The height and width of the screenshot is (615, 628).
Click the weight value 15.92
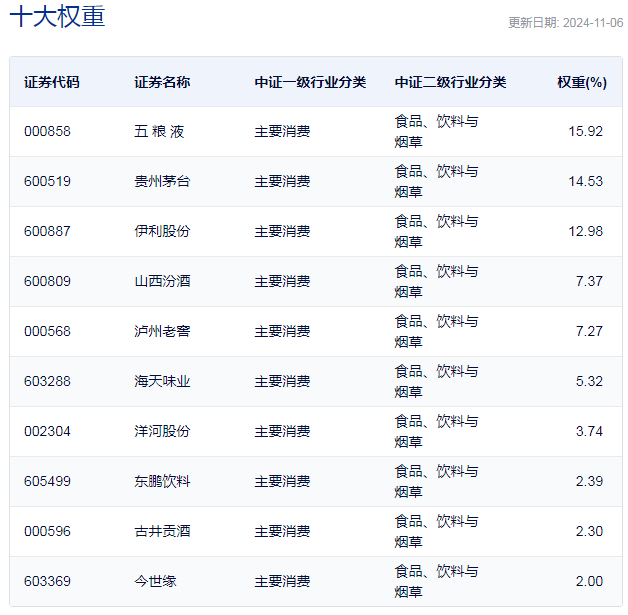[x=586, y=131]
